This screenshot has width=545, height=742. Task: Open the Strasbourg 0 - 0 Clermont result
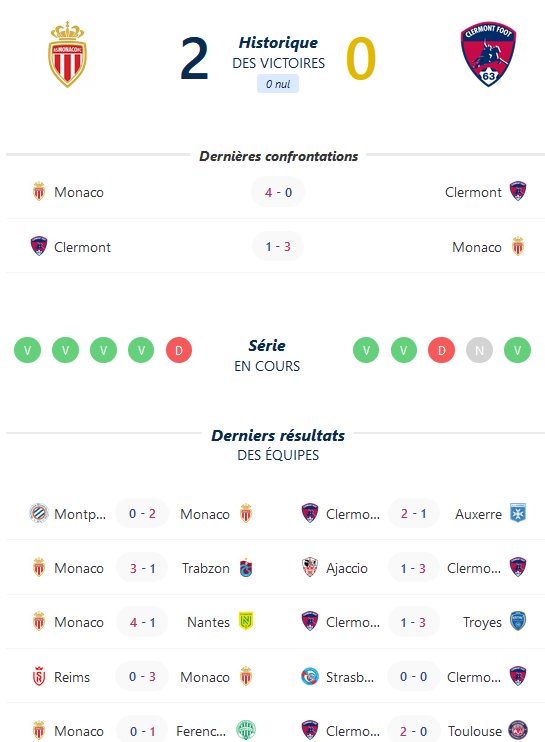point(413,676)
